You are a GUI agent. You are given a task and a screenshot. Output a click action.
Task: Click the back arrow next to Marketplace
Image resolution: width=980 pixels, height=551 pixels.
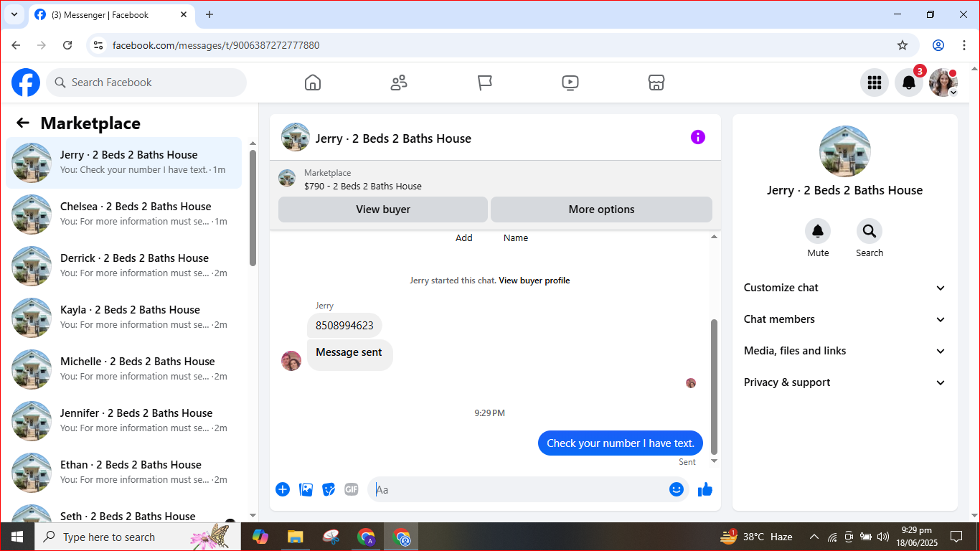coord(23,123)
